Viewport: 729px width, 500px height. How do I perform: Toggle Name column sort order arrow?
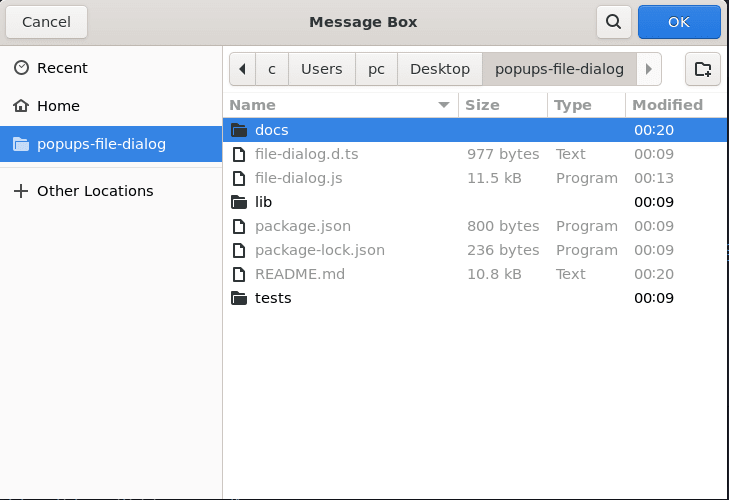tap(444, 105)
